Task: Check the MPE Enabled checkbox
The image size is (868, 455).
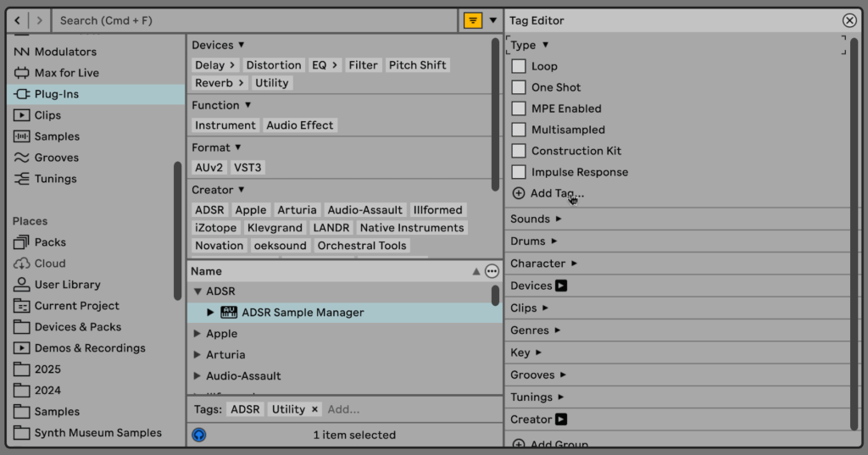Action: [x=519, y=108]
